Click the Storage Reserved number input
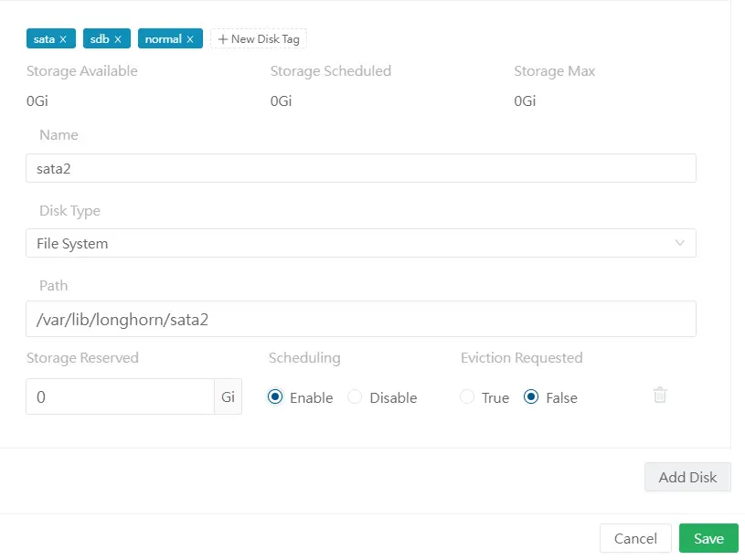This screenshot has height=560, width=745. (120, 397)
